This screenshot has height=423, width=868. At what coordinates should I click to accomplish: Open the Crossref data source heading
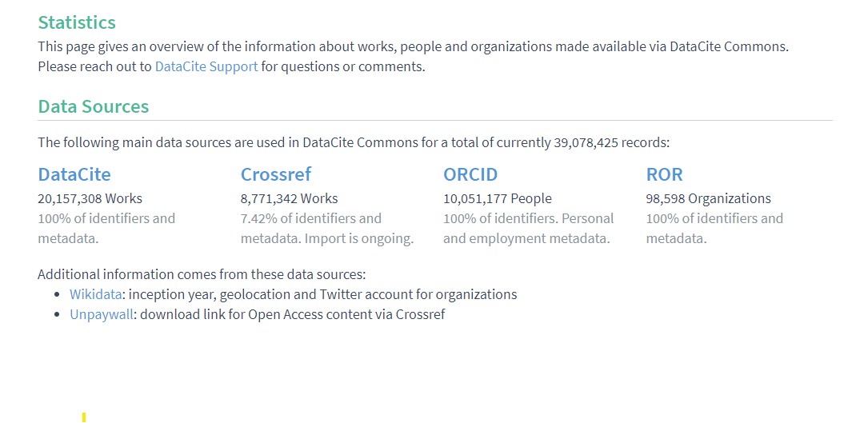[x=276, y=174]
